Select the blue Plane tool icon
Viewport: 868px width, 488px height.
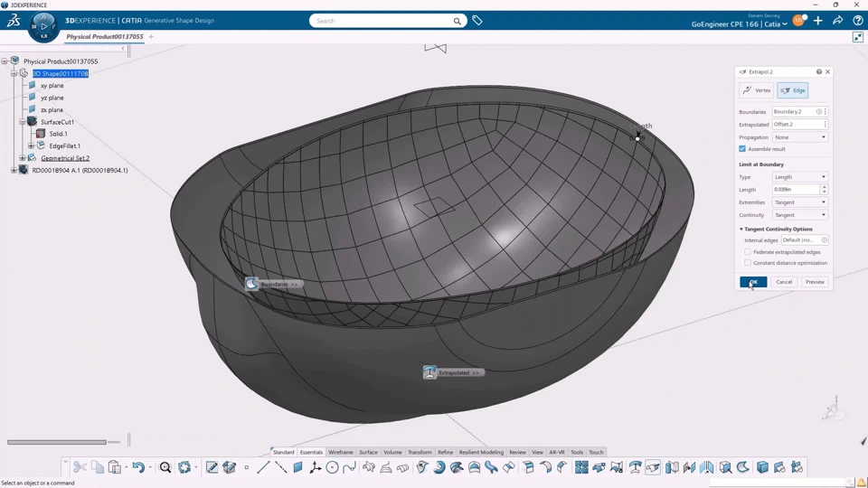click(297, 467)
